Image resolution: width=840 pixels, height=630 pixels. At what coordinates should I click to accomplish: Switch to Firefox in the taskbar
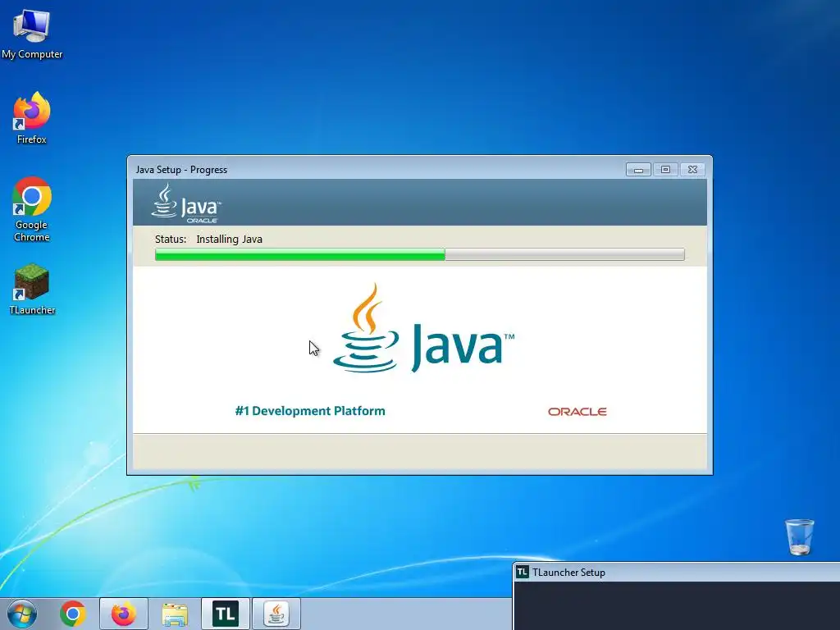tap(123, 614)
